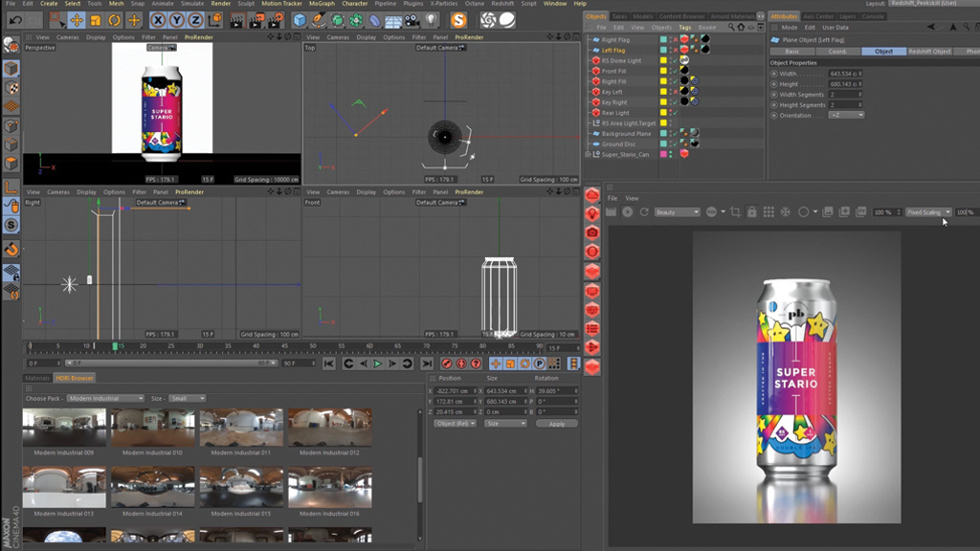Screen dimensions: 980x551
Task: Toggle Background Plane enabled checkmark
Action: tap(676, 134)
